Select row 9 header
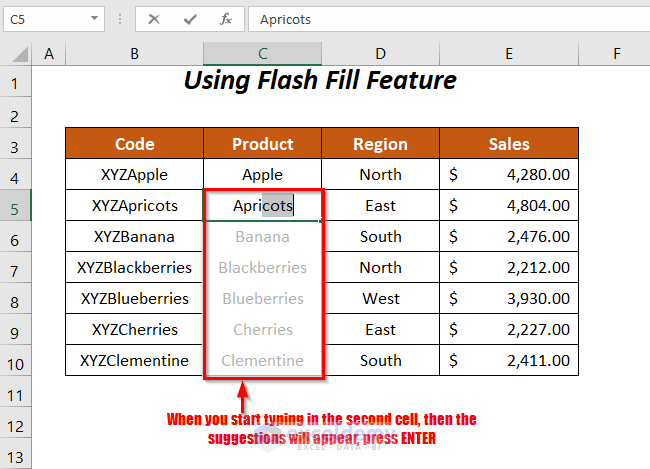The height and width of the screenshot is (469, 650). [15, 329]
